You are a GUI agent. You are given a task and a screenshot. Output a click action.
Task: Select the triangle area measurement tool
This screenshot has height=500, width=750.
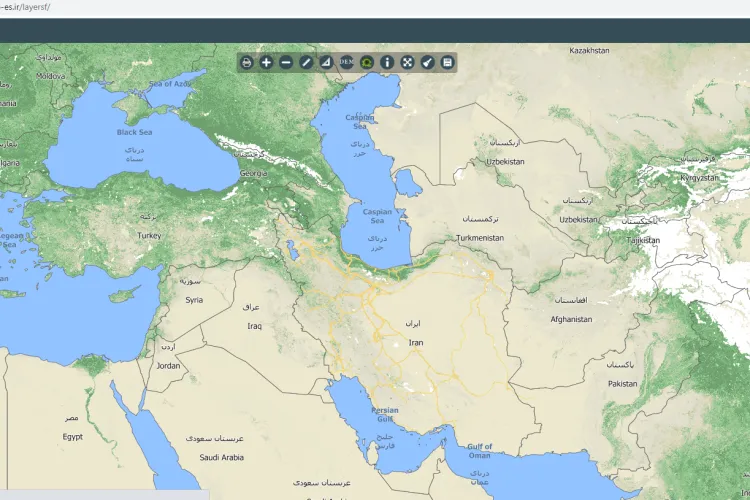pos(326,62)
